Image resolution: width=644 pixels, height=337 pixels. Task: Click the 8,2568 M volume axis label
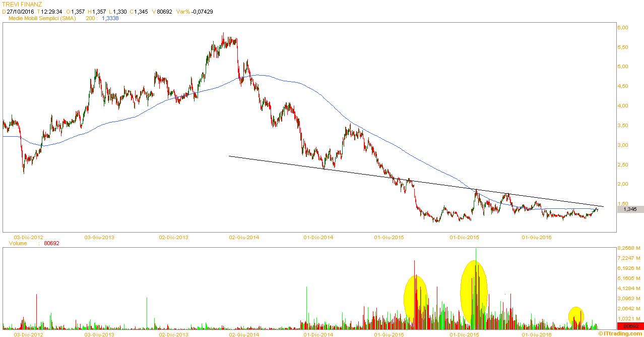tap(628, 248)
